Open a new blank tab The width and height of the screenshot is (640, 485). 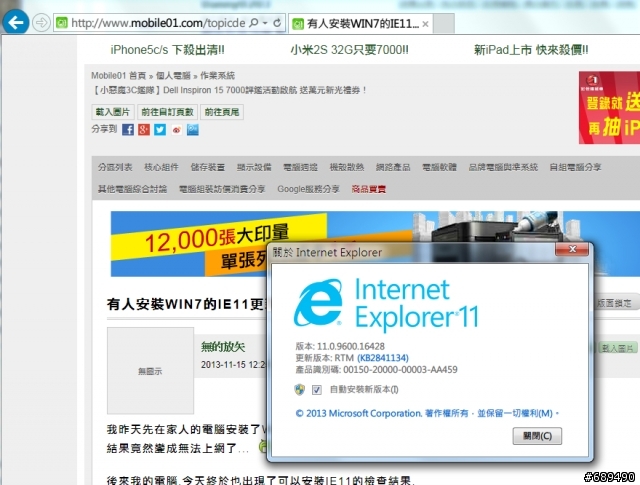444,23
